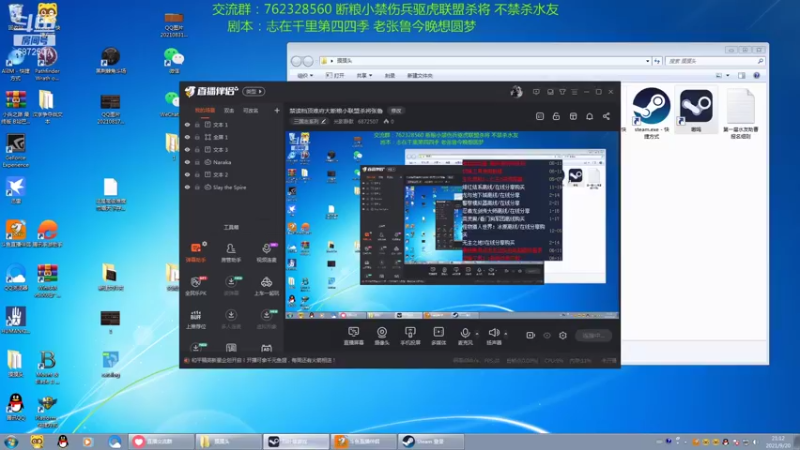Select steam.exe shortcut in Explorer window
The height and width of the screenshot is (450, 800).
(x=652, y=113)
